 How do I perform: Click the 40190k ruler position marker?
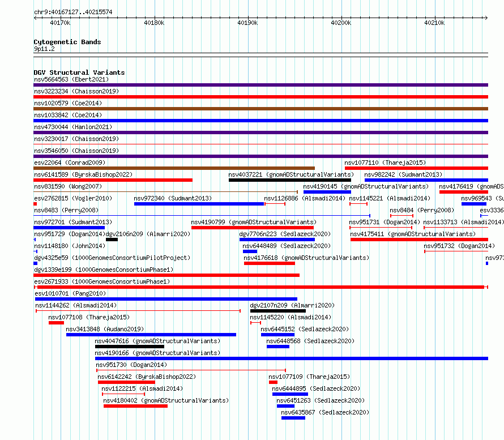(247, 23)
